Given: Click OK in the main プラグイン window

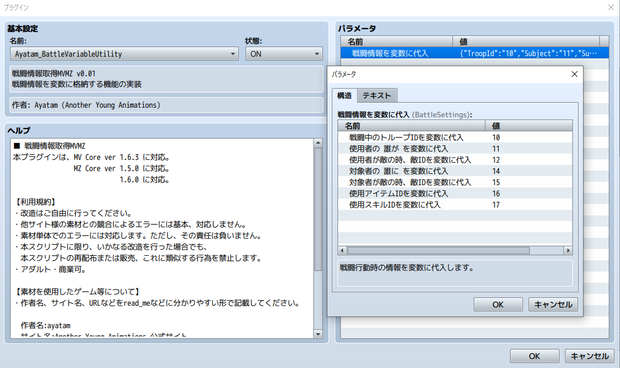Looking at the screenshot, I should tap(534, 356).
